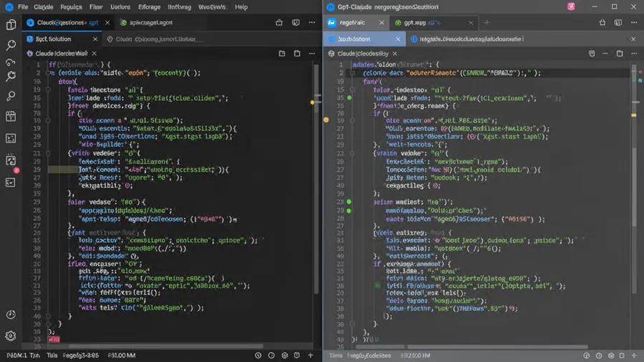Open the Help menu
The image size is (644, 362).
pyautogui.click(x=241, y=7)
